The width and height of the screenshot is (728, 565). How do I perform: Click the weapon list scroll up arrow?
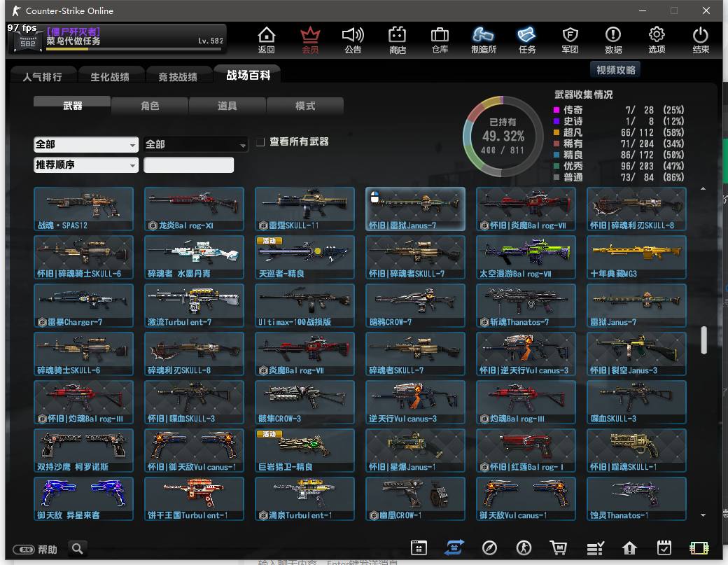(x=703, y=188)
